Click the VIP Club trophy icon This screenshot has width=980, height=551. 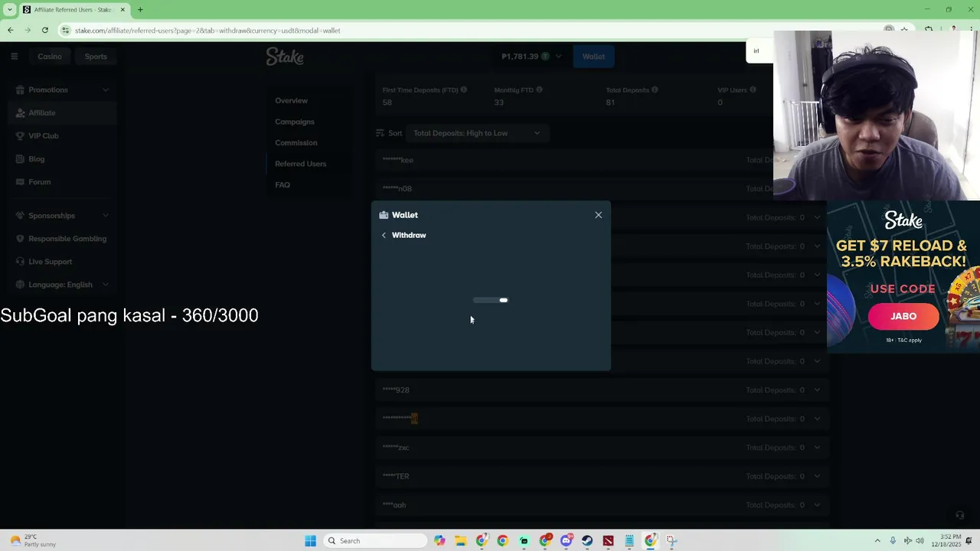(x=21, y=135)
